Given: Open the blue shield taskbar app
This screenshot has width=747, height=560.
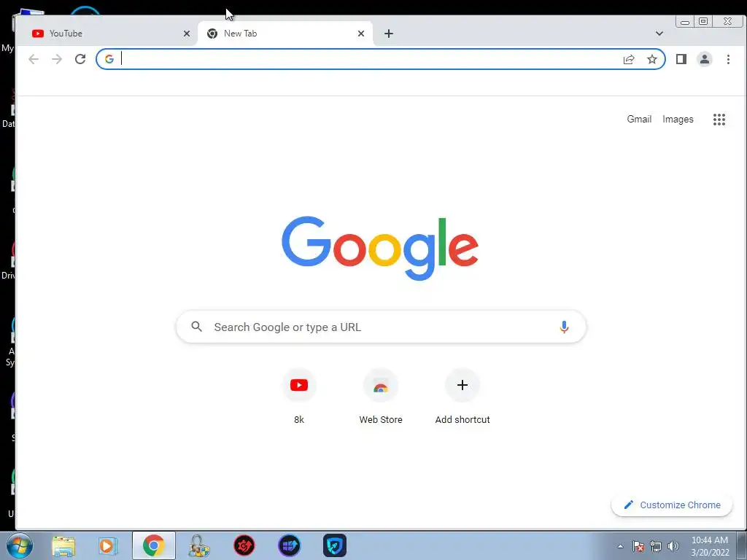Looking at the screenshot, I should tap(334, 545).
